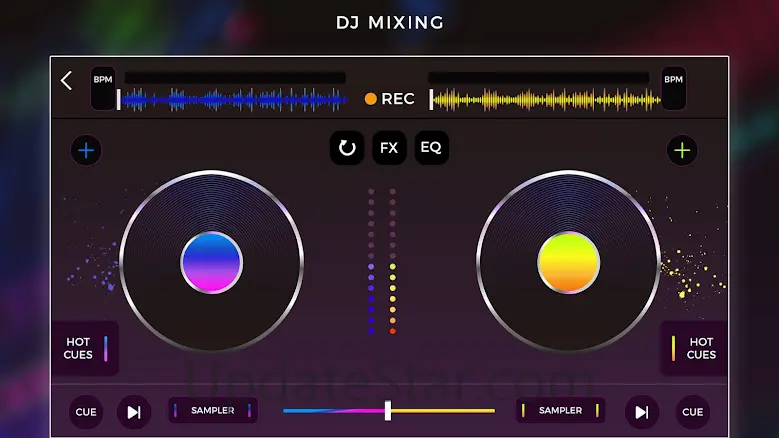Expand the left HOT CUES panel
779x438 pixels.
[x=85, y=348]
